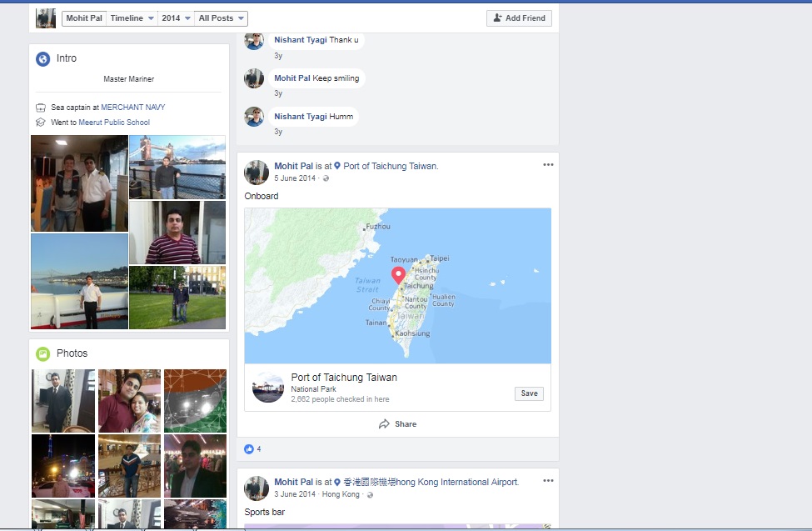This screenshot has height=531, width=812.
Task: Open the All Posts filter dropdown
Action: click(222, 18)
